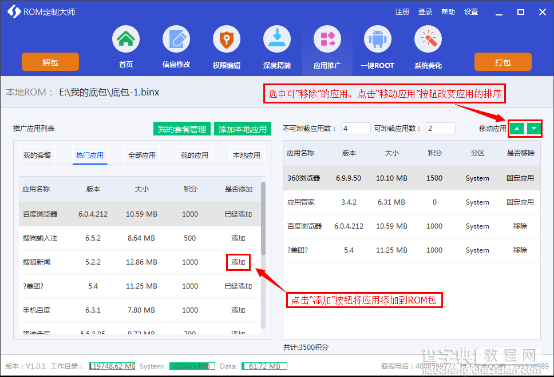
Task: Click the 不可卸载应用数 input field
Action: 355,129
